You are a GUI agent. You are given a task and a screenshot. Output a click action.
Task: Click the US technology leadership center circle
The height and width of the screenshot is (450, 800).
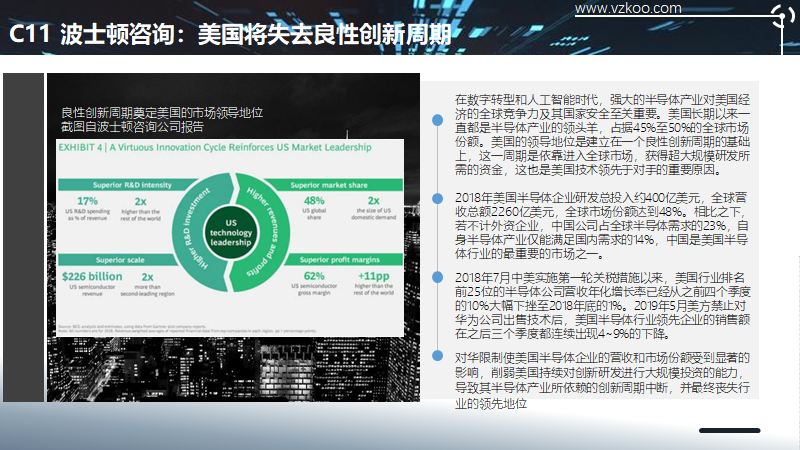[x=231, y=233]
